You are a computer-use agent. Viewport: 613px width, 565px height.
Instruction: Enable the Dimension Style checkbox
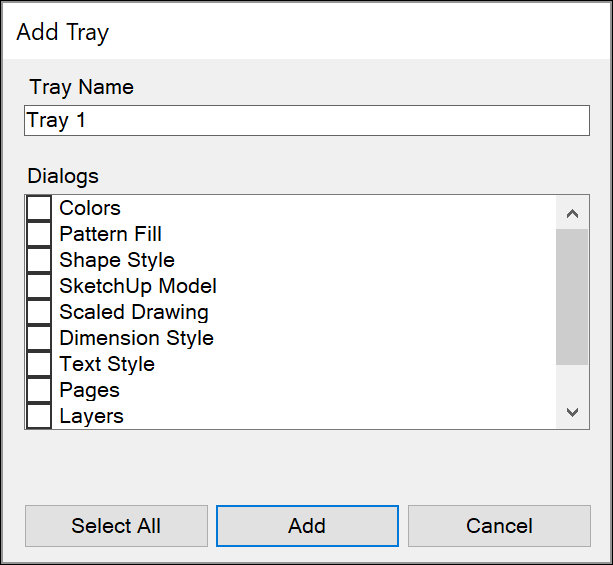pos(39,338)
